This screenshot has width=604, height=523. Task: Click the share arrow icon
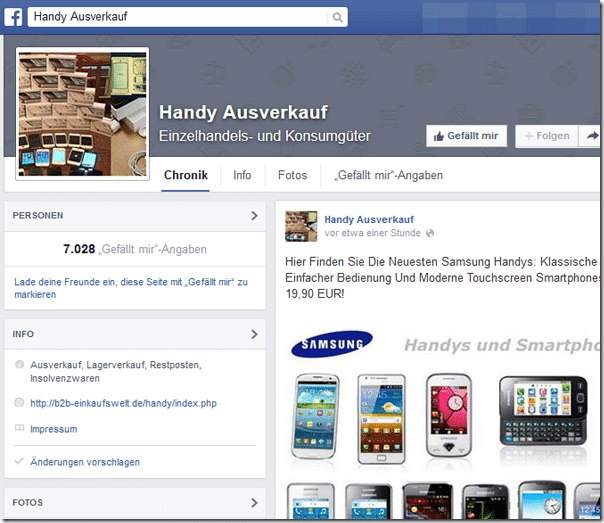click(592, 136)
